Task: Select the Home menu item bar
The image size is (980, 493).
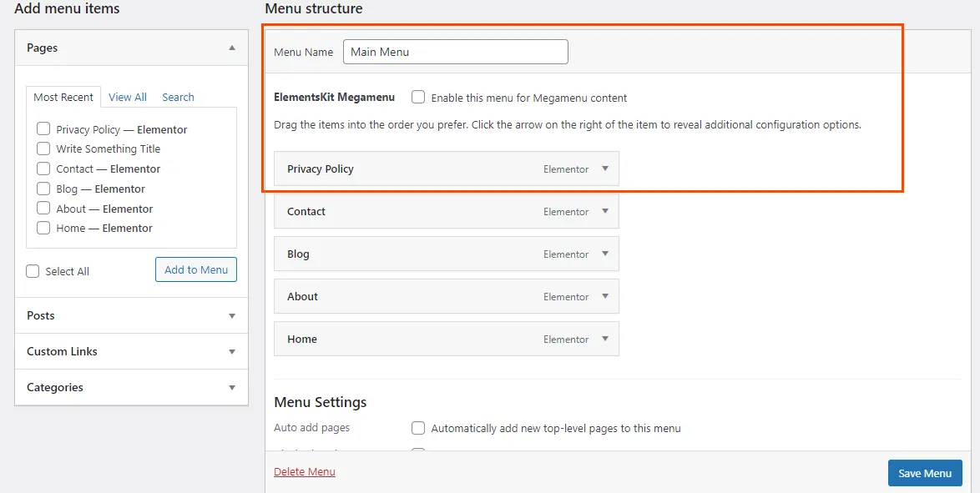Action: click(x=447, y=339)
